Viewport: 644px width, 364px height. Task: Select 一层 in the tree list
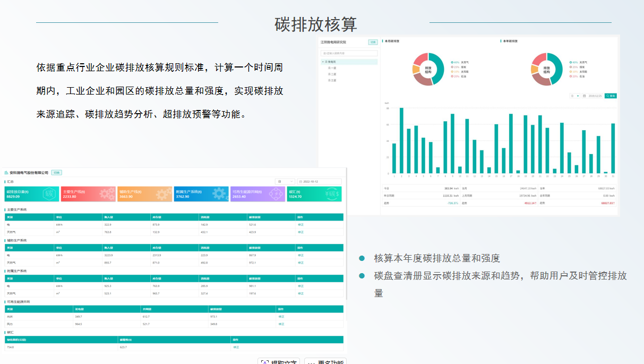[x=333, y=68]
